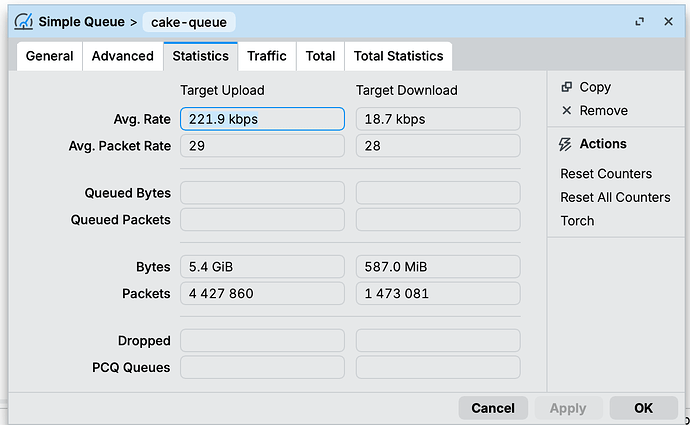
Task: Click the Queued Bytes label
Action: pyautogui.click(x=128, y=193)
